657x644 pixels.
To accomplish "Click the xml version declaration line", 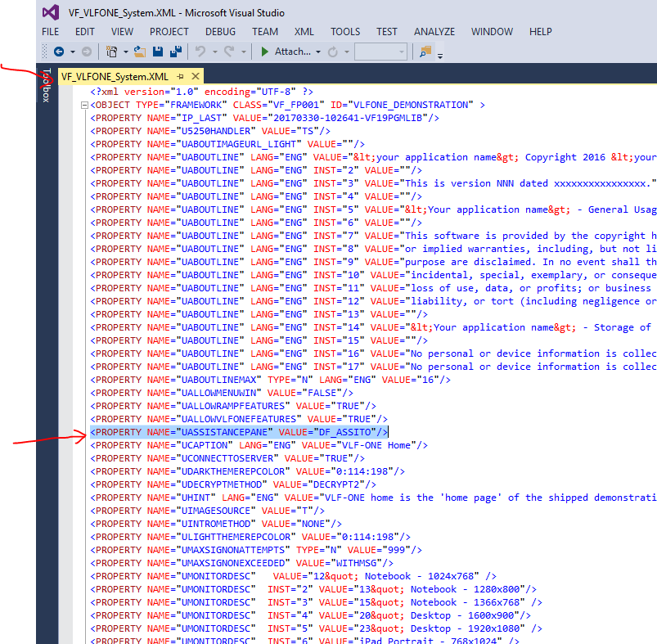I will (x=201, y=92).
